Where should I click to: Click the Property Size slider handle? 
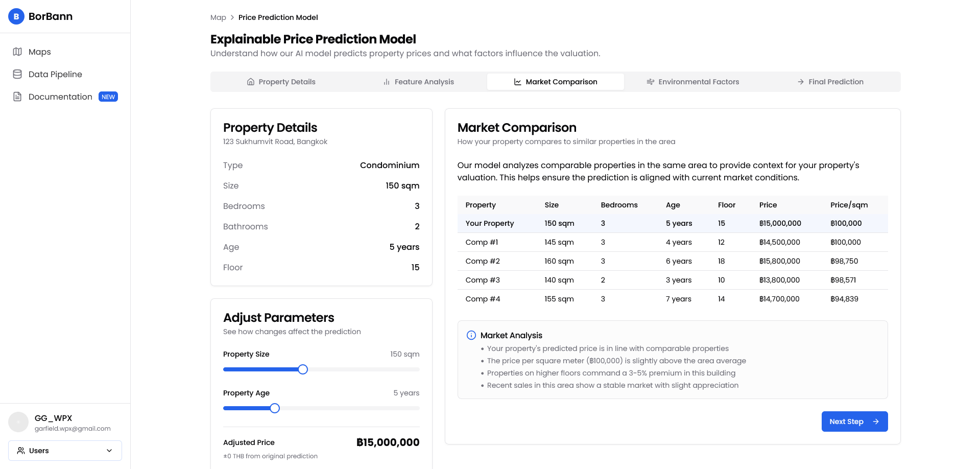point(303,369)
